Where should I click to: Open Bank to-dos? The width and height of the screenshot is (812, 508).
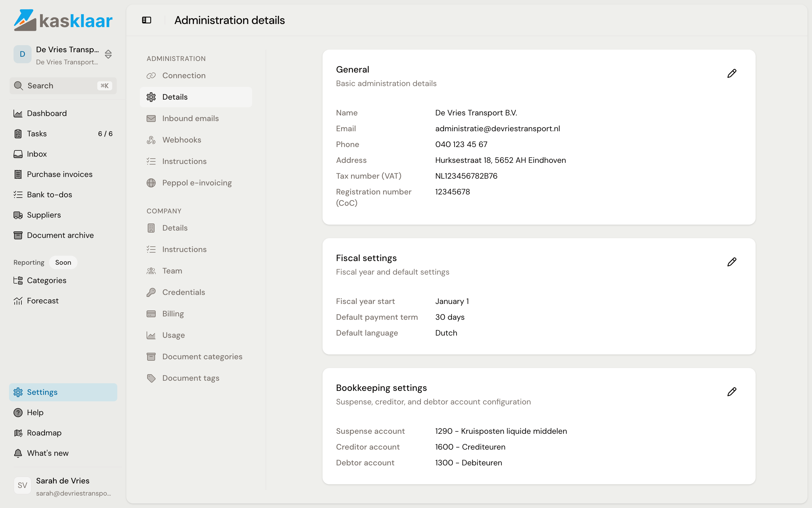tap(63, 195)
